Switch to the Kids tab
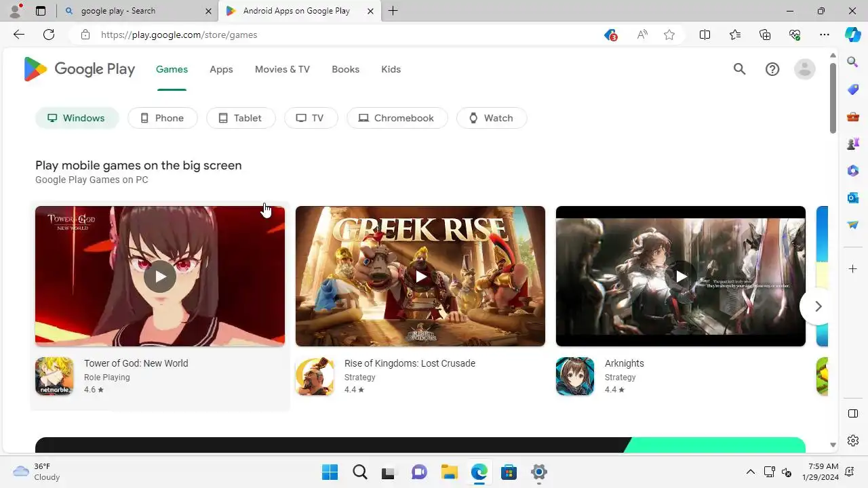 391,69
